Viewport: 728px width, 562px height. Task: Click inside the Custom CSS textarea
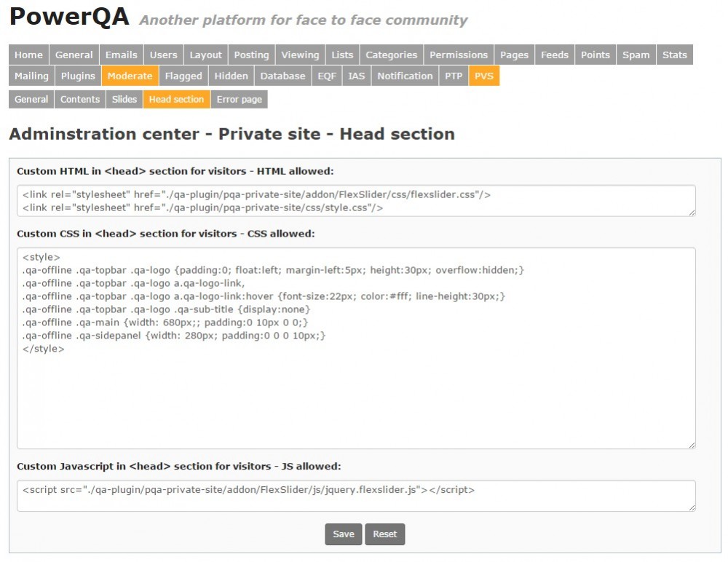pos(355,393)
